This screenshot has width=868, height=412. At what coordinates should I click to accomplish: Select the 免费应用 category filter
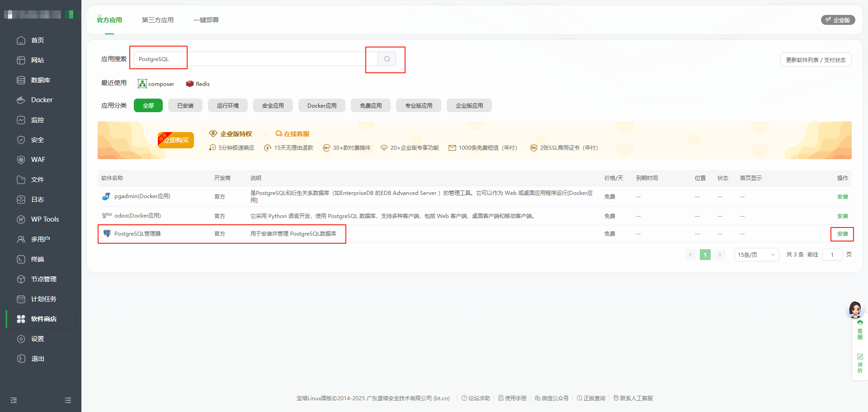(371, 105)
